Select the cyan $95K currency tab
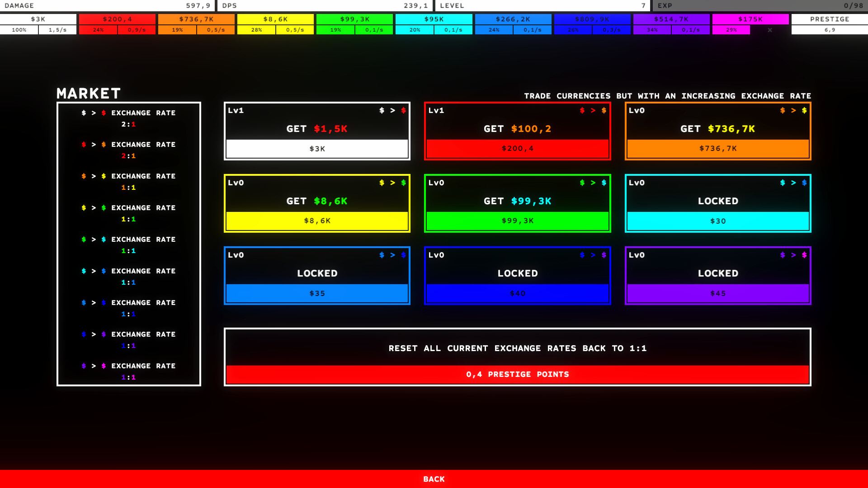868x488 pixels. (434, 19)
